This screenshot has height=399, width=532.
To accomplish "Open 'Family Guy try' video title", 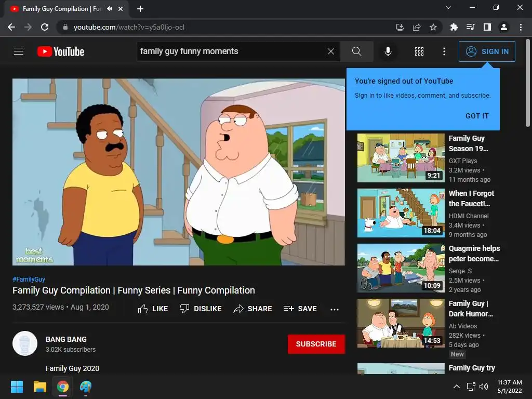I will [472, 368].
